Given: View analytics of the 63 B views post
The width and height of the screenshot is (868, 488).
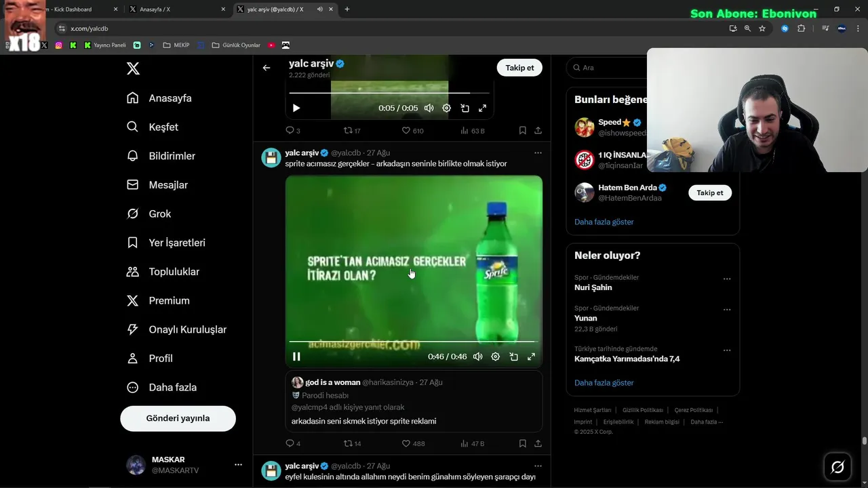Looking at the screenshot, I should pyautogui.click(x=473, y=131).
